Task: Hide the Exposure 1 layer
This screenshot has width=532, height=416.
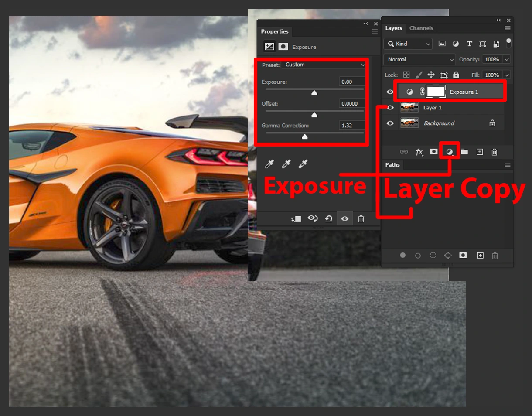Action: point(390,92)
